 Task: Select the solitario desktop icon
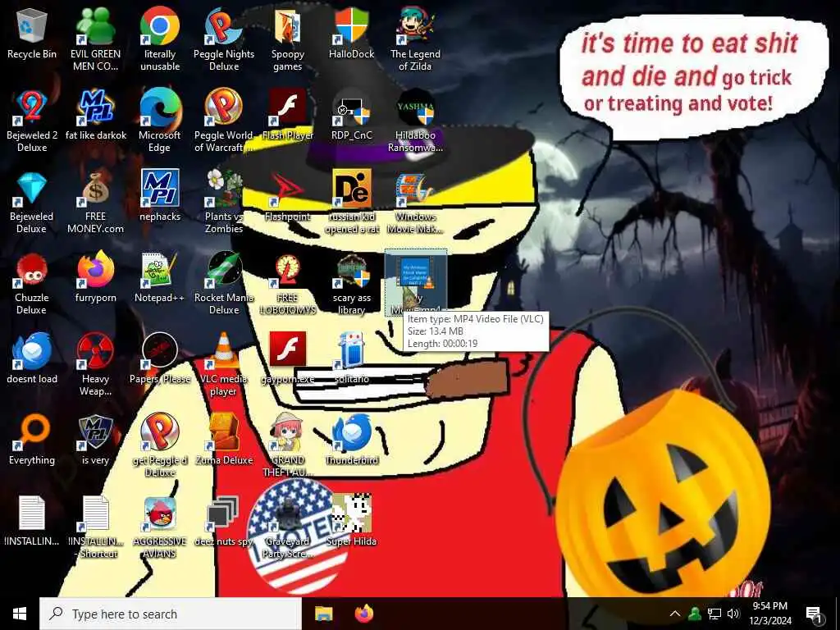point(352,351)
